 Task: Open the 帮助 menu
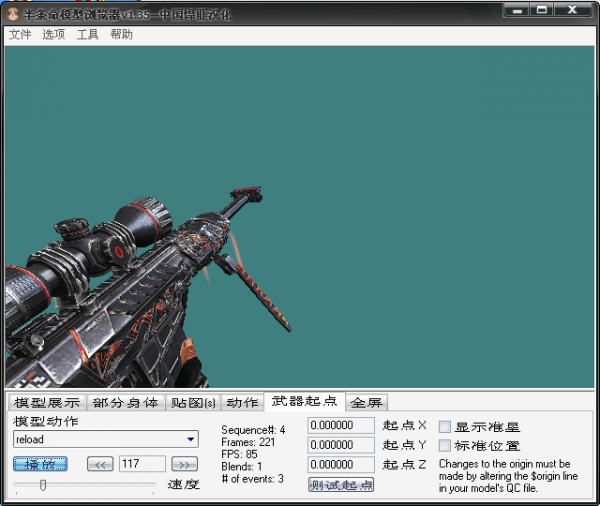(121, 34)
